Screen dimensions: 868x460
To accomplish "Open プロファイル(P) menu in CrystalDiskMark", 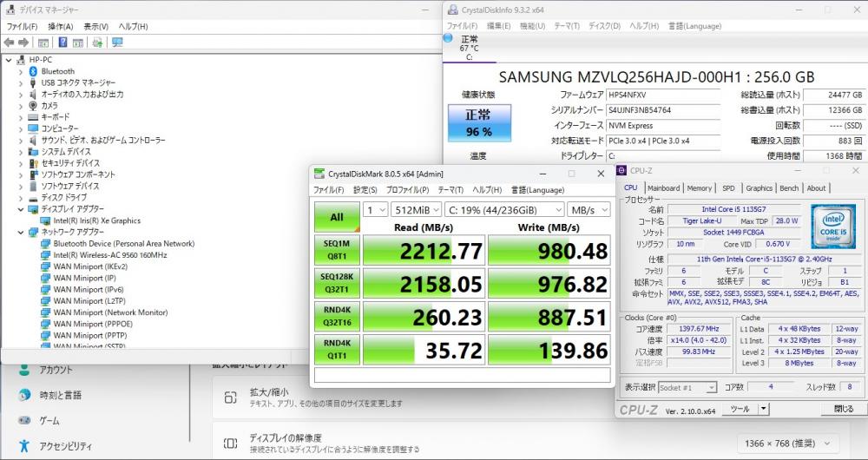I will tap(407, 190).
